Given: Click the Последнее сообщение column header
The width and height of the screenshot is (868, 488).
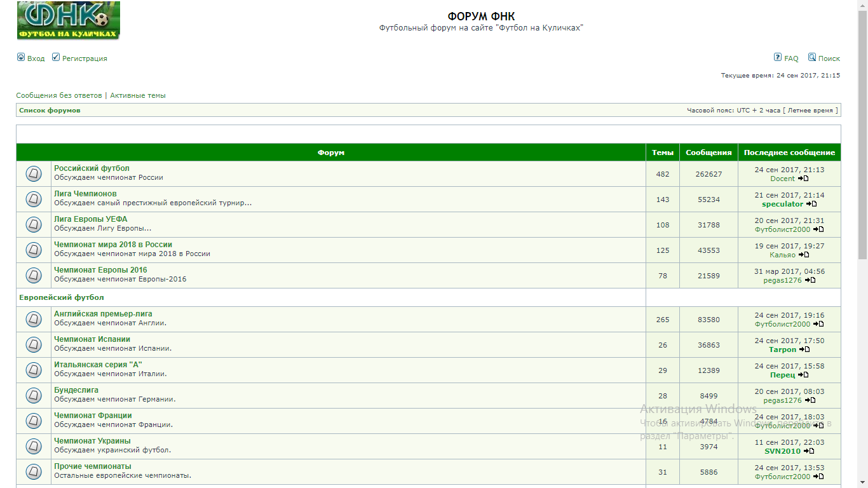Looking at the screenshot, I should point(789,152).
